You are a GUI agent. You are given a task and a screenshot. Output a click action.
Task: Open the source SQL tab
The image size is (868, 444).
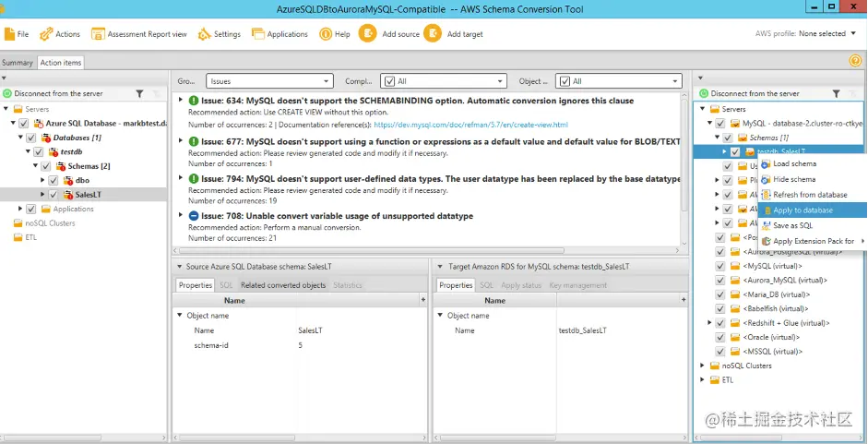coord(226,285)
